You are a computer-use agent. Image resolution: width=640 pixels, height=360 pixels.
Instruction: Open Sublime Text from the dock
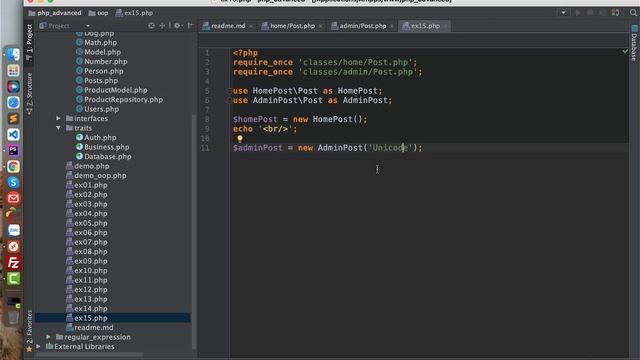pyautogui.click(x=13, y=118)
